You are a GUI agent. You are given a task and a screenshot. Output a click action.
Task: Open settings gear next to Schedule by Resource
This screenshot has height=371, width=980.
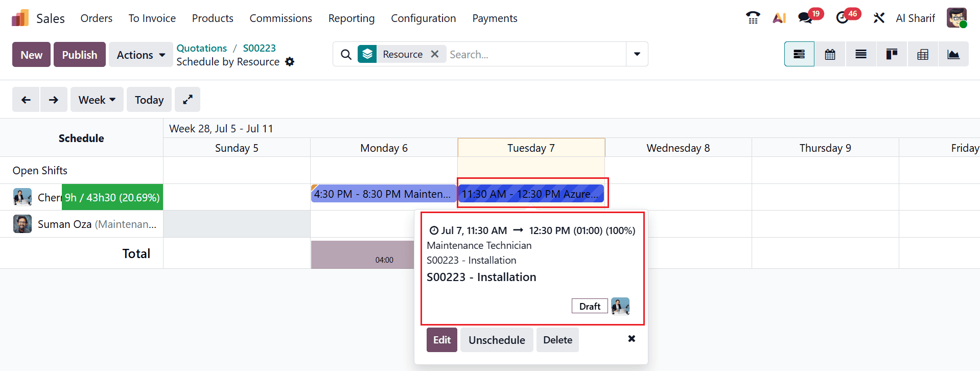[290, 62]
